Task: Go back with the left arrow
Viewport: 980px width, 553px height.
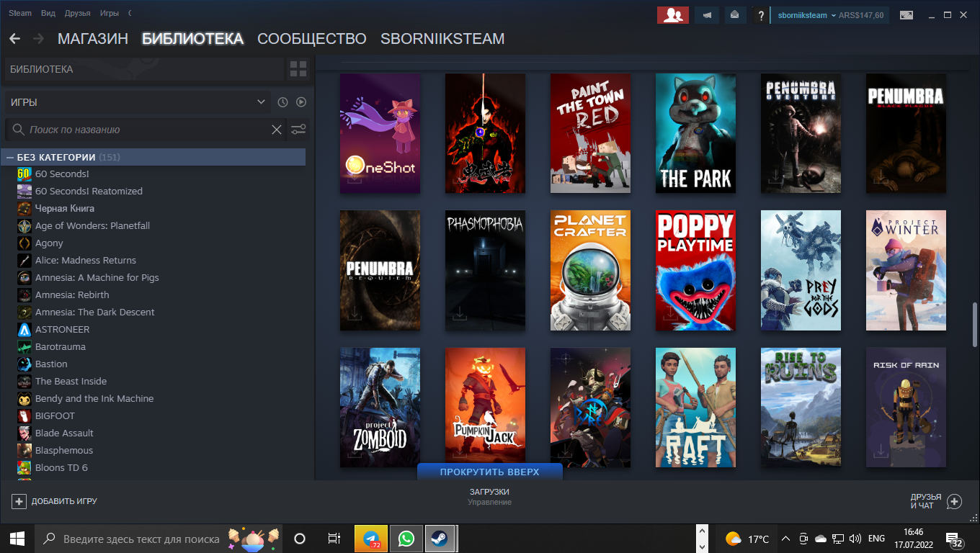Action: coord(14,39)
